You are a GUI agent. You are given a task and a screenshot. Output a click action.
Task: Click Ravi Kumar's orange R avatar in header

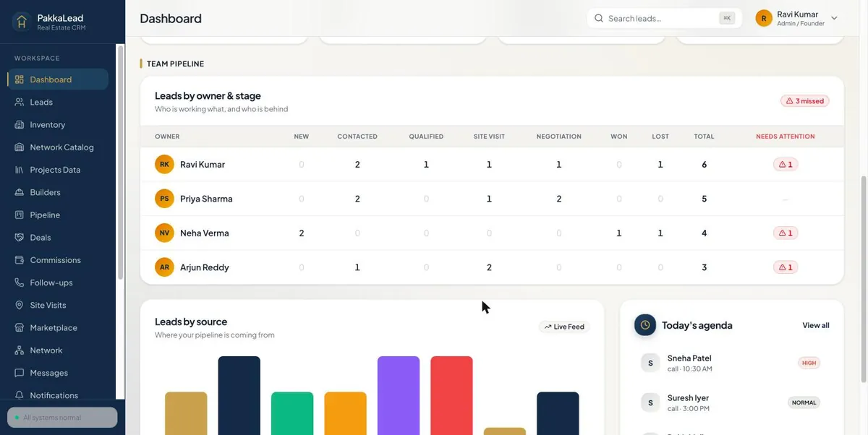[x=764, y=18]
